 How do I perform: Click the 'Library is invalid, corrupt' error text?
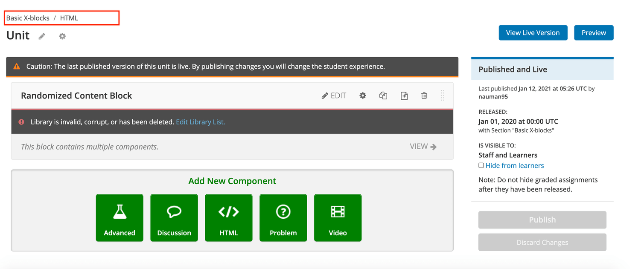pos(102,122)
